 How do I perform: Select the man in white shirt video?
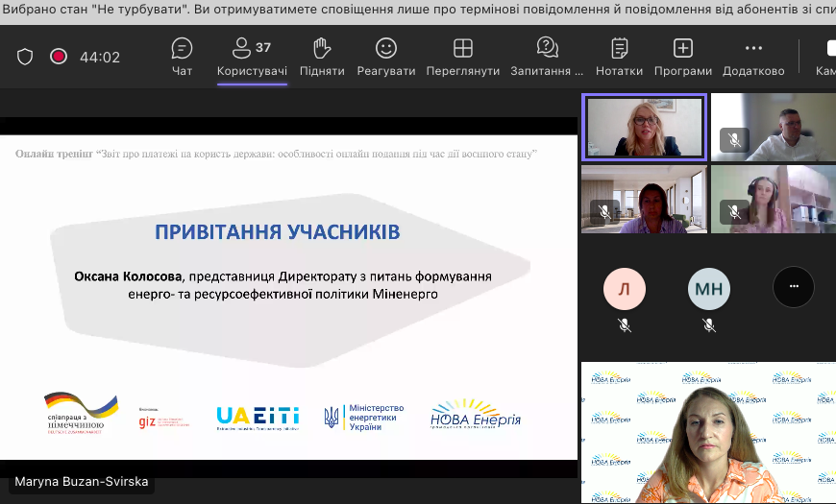[x=773, y=127]
